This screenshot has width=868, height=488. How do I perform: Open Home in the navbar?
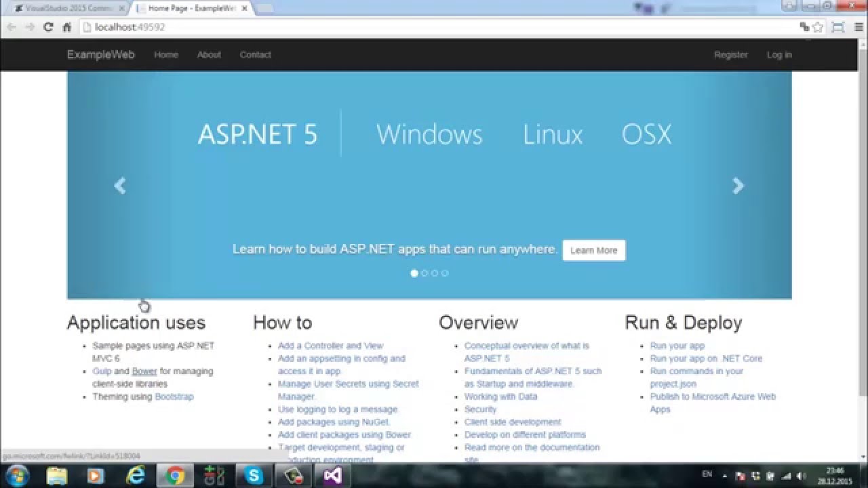(165, 55)
